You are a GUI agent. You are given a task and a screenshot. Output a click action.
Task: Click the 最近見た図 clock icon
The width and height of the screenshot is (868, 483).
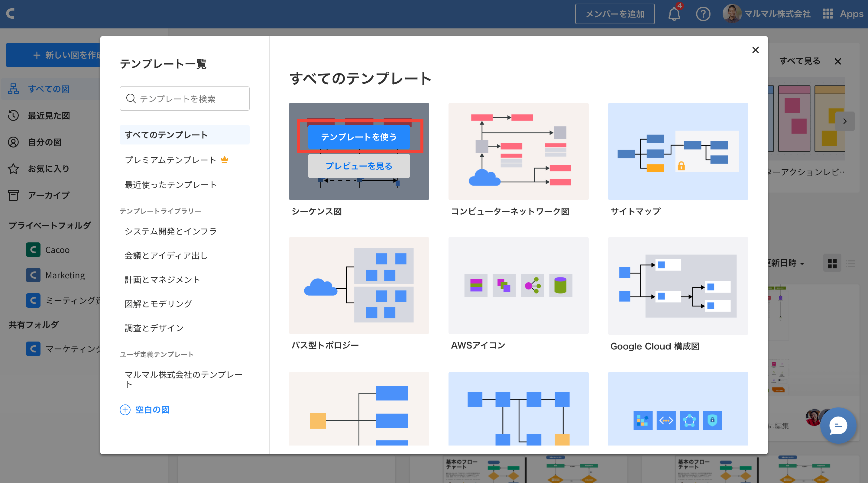(14, 115)
